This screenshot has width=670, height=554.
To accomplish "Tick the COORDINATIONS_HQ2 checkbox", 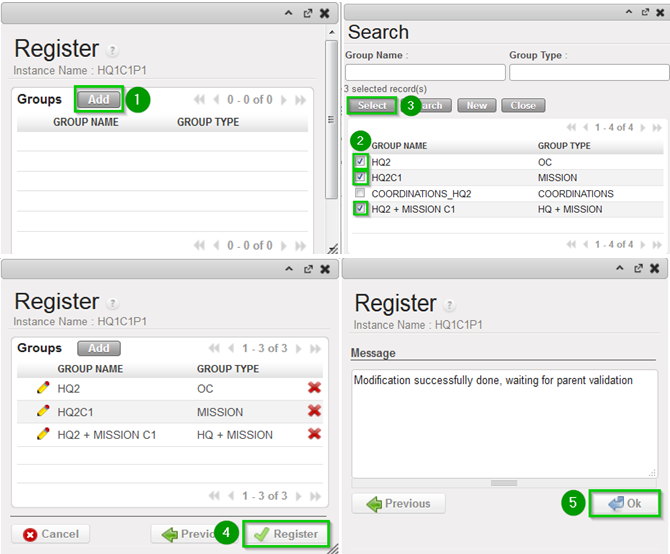I will tap(360, 193).
